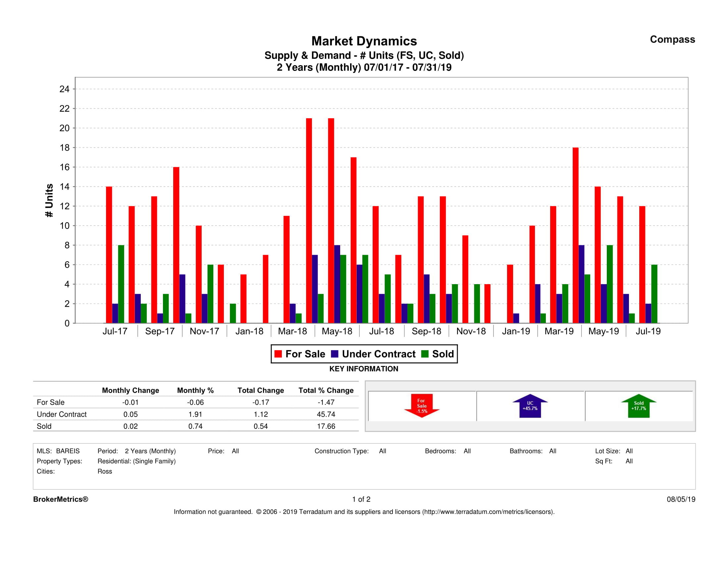
Task: Click the tallest red bar in Apr-18
Action: (x=309, y=220)
